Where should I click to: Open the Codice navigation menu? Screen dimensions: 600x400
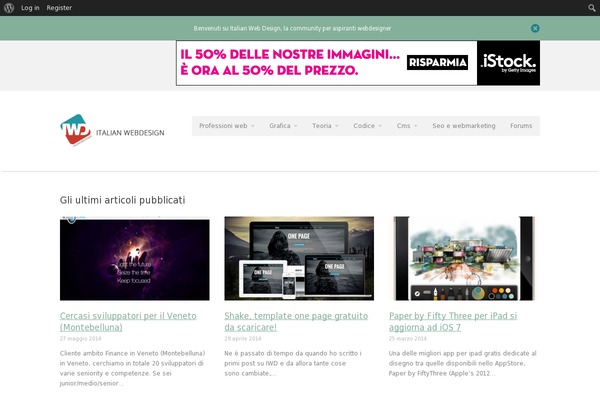[x=367, y=126]
